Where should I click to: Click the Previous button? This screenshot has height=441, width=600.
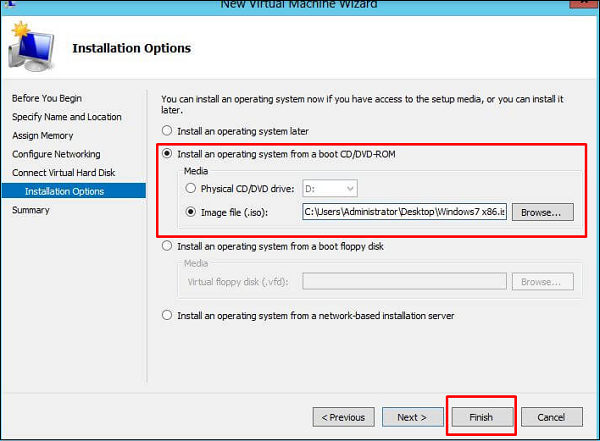click(x=344, y=417)
